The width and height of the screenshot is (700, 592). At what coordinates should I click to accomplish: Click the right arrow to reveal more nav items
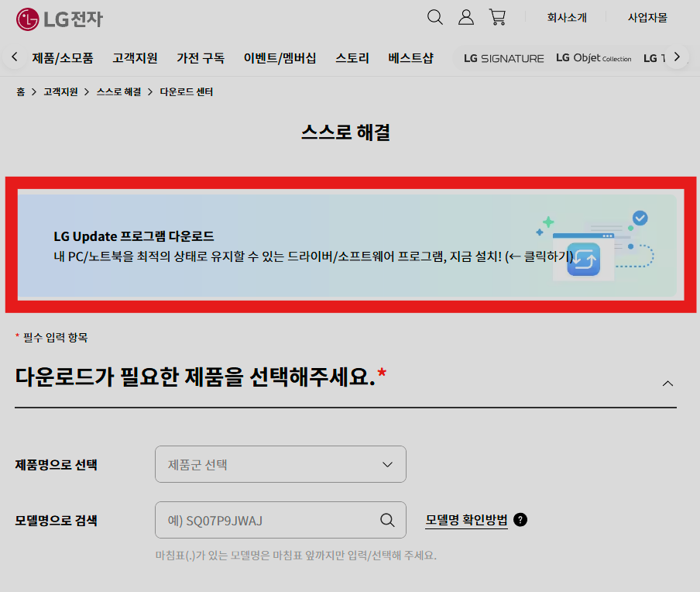[x=677, y=57]
